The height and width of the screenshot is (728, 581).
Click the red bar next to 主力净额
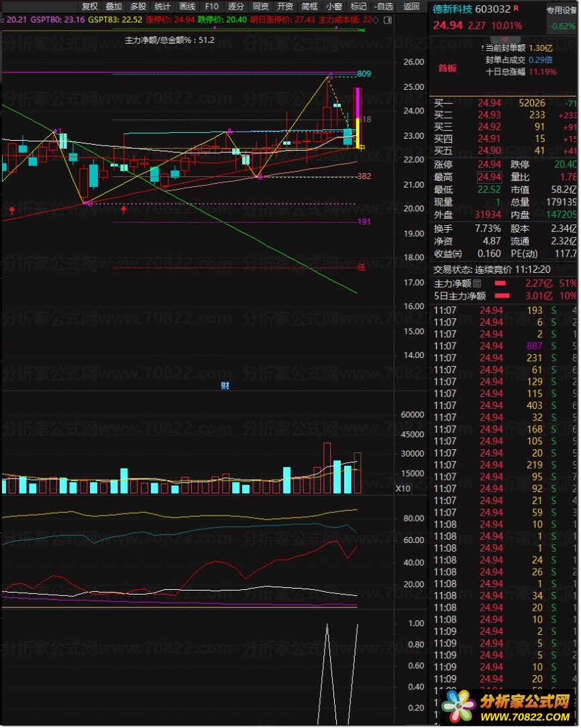[x=500, y=283]
